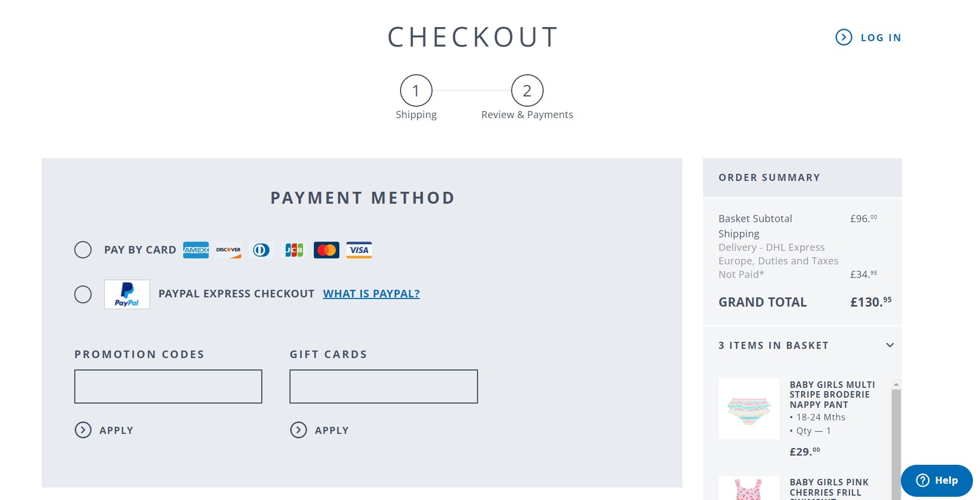The image size is (980, 500).
Task: Click the Diners Club card icon
Action: click(x=261, y=250)
